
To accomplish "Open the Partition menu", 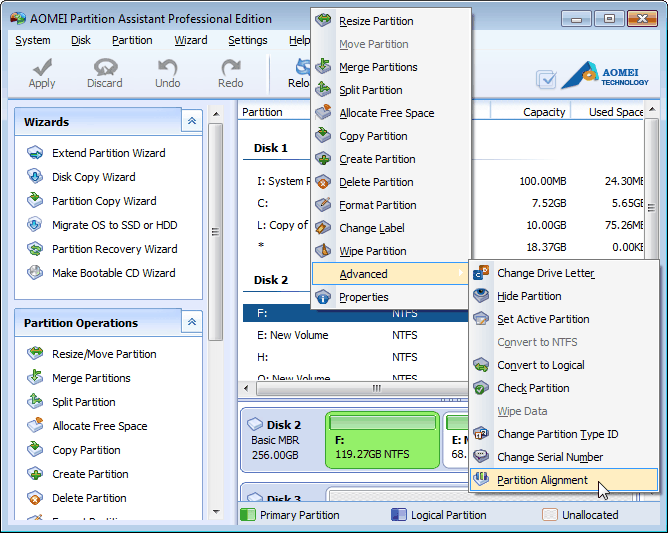I will (132, 40).
